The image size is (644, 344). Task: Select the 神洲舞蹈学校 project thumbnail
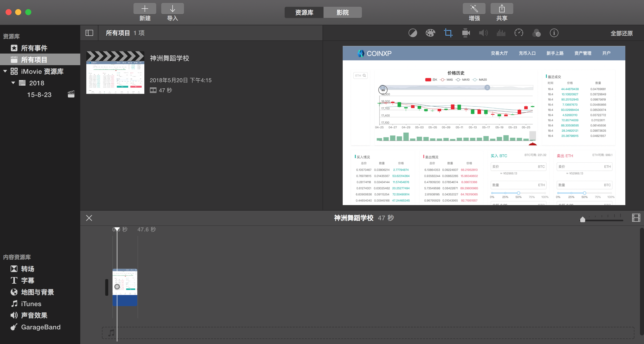coord(115,73)
